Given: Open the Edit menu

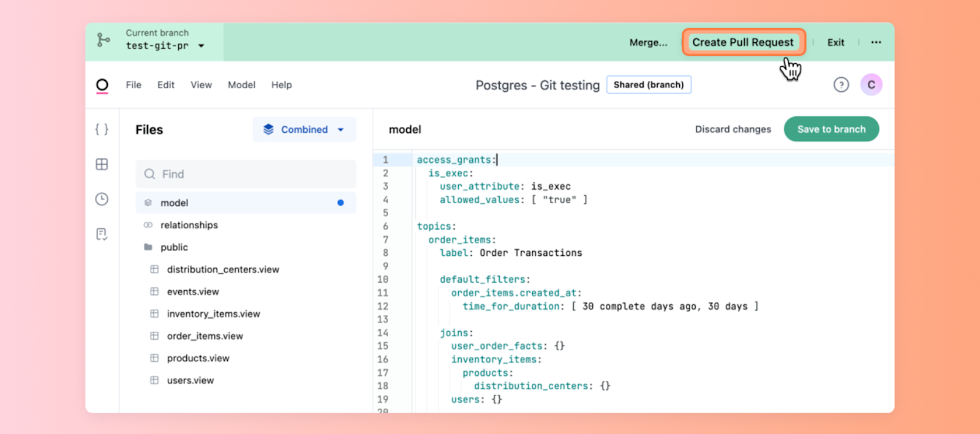Looking at the screenshot, I should 166,85.
